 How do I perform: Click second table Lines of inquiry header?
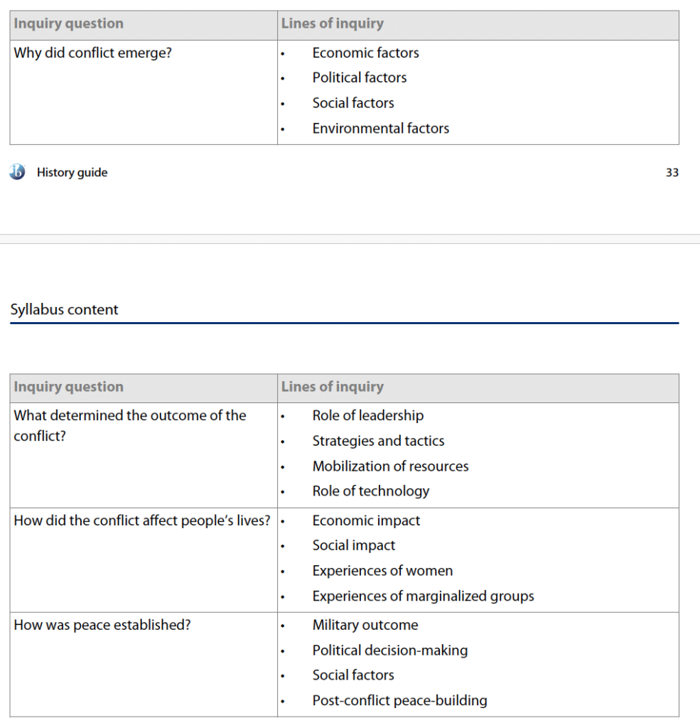click(333, 387)
